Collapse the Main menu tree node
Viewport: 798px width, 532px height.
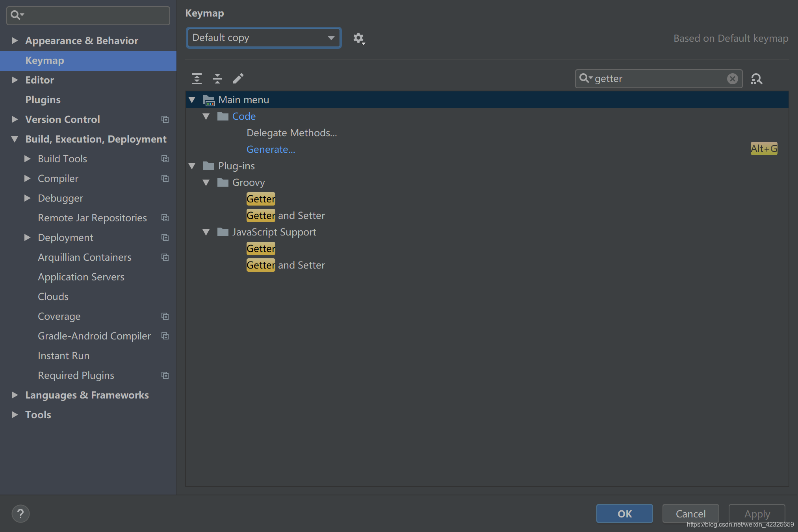[192, 100]
